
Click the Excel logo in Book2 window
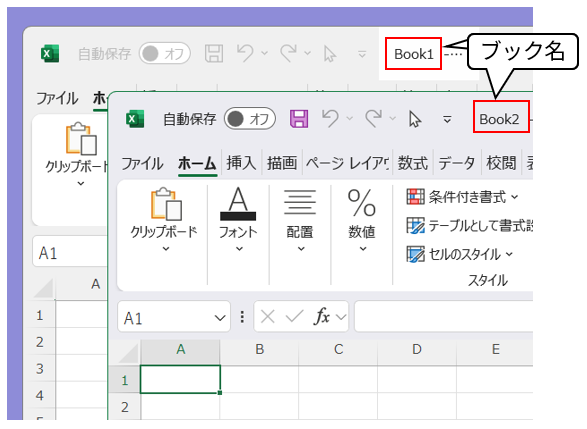point(135,119)
